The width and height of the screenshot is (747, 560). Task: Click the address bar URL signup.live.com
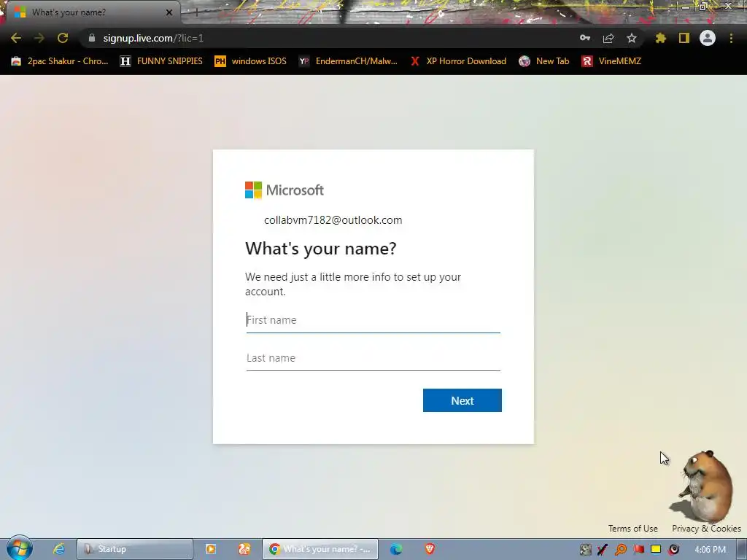(153, 38)
